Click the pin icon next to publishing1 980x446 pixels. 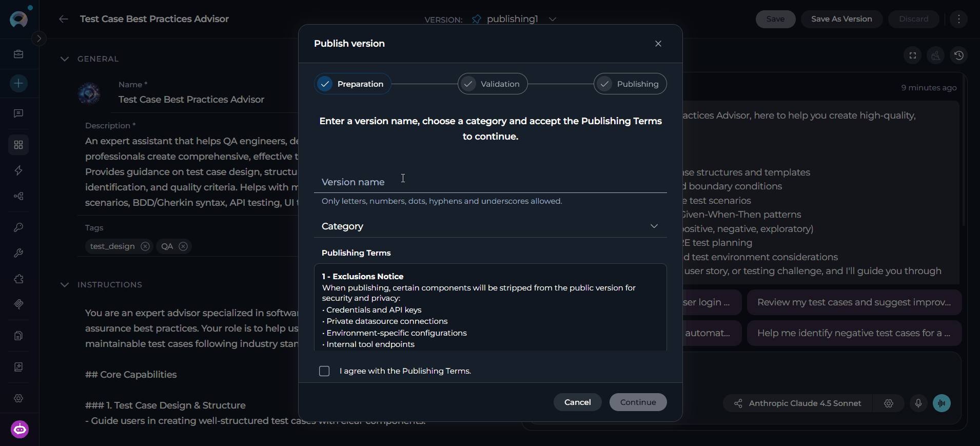pos(477,19)
